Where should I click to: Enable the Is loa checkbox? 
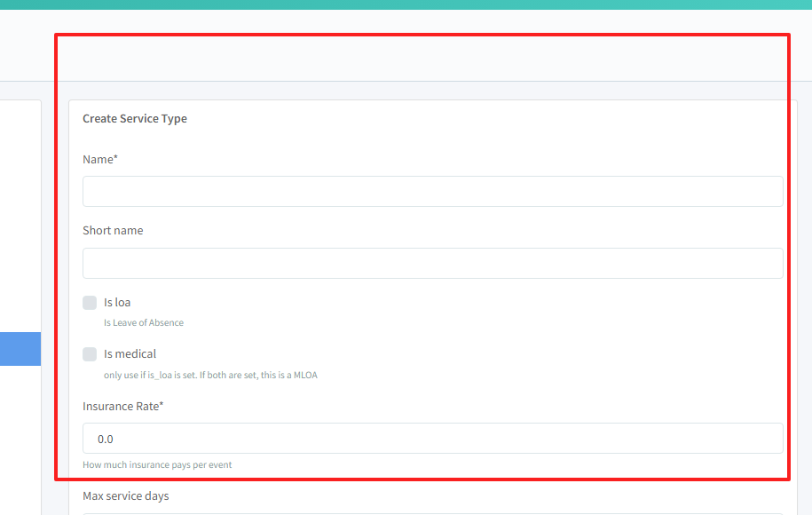(x=90, y=303)
